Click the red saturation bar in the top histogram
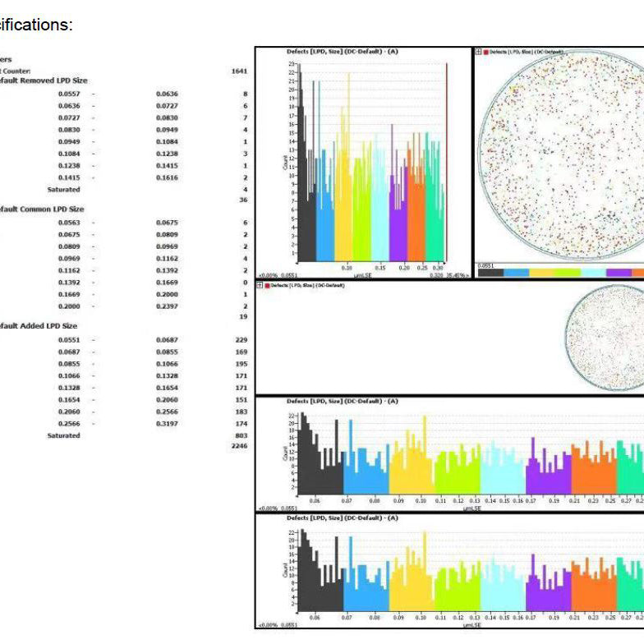Viewport: 644px width, 644px height. (x=447, y=163)
